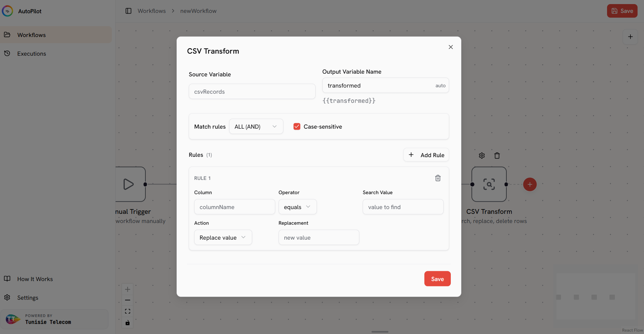Zoom in on the canvas
The image size is (644, 334).
(x=127, y=290)
